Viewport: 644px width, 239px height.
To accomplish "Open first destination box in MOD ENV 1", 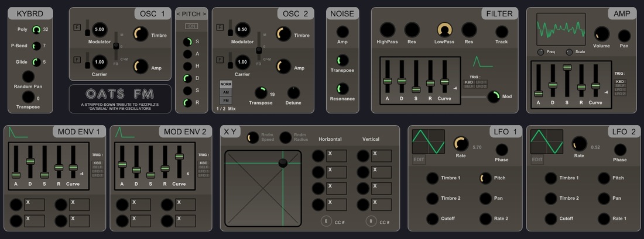I will click(35, 205).
